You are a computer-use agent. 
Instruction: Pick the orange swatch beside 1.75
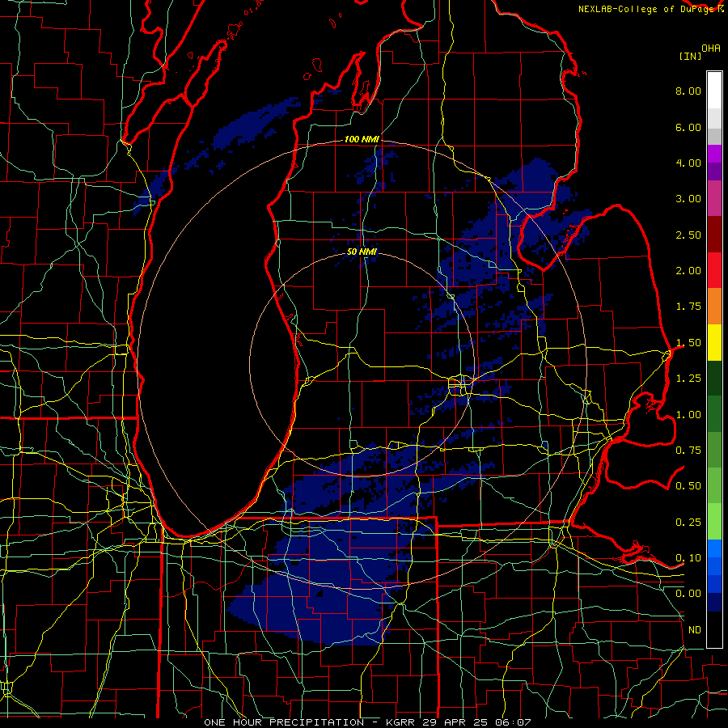click(714, 307)
